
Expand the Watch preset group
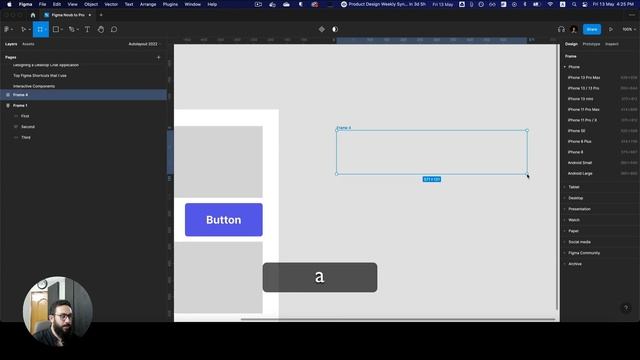(x=565, y=220)
